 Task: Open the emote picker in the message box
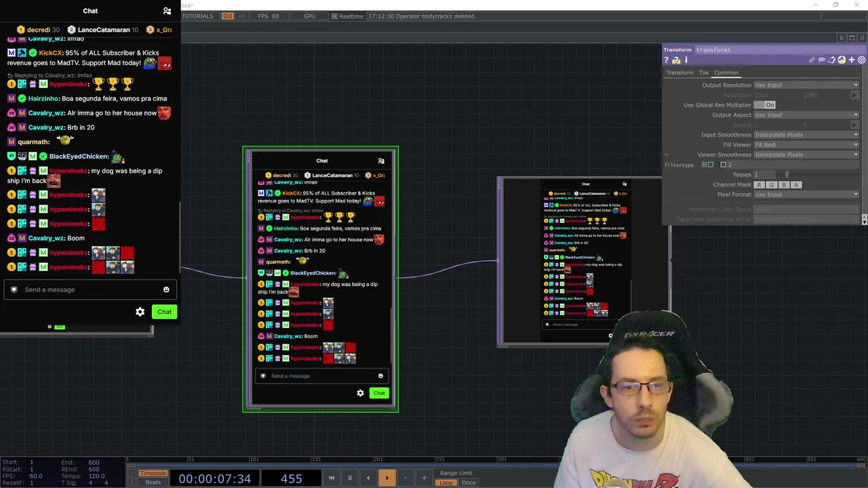[x=166, y=289]
